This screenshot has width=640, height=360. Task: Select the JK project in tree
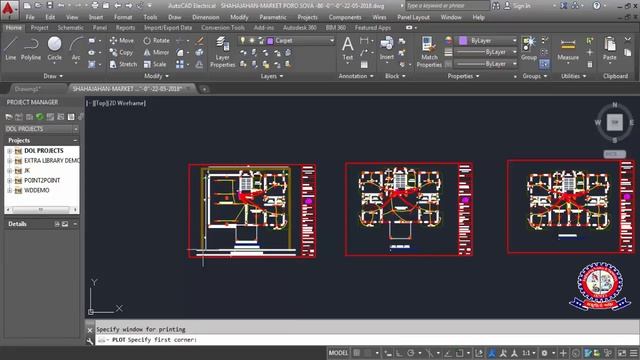coord(27,171)
